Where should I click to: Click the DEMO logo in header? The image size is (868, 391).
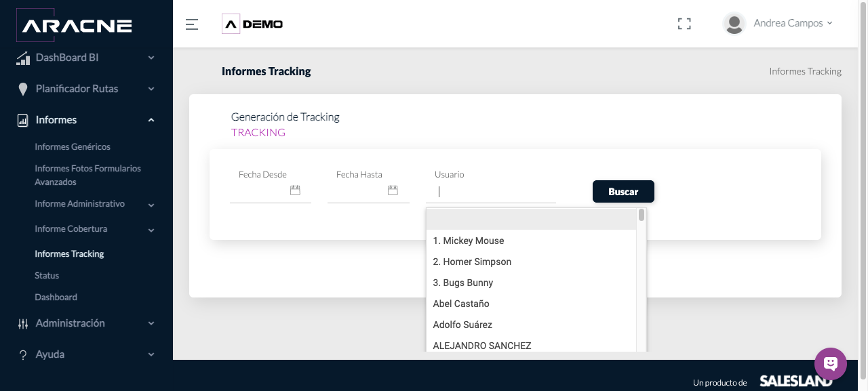(x=252, y=24)
